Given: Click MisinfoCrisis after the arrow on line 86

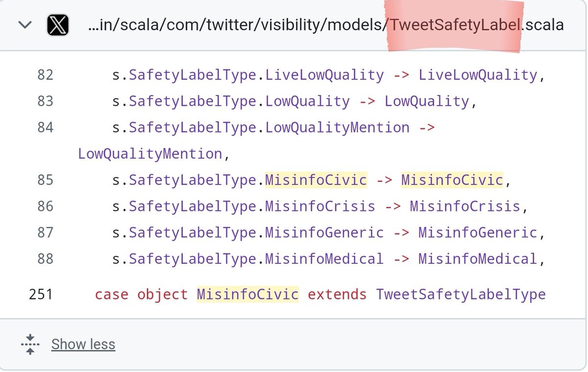Looking at the screenshot, I should (465, 206).
